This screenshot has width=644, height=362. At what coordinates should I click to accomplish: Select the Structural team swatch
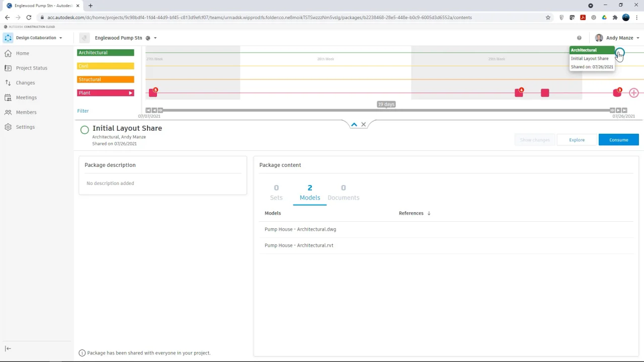pyautogui.click(x=106, y=79)
